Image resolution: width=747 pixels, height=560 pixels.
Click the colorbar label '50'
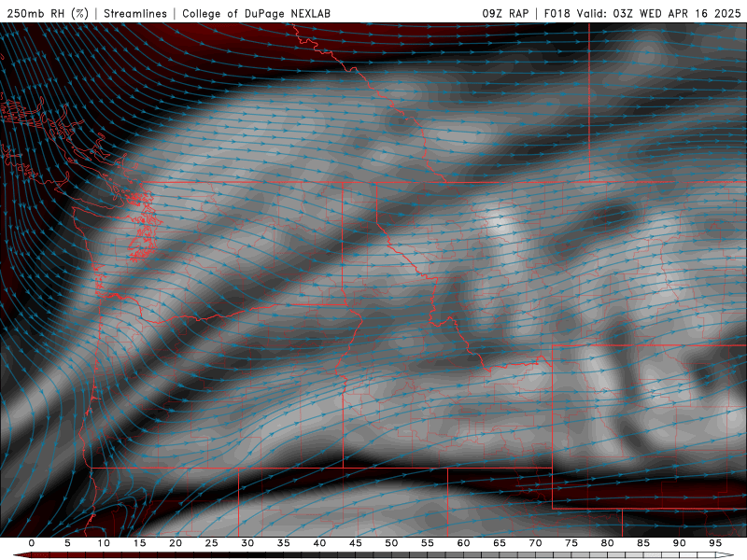point(391,543)
